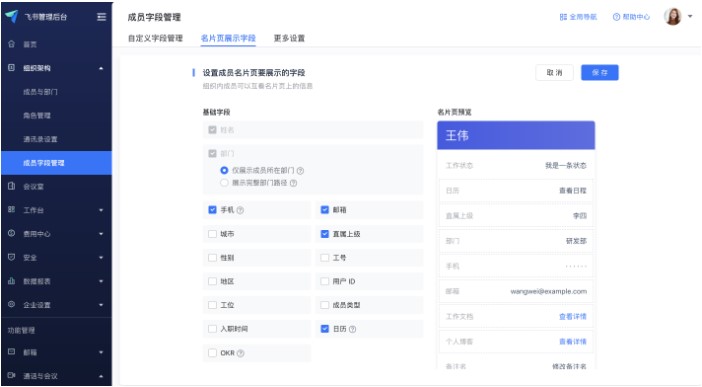Check the 入职时间 checkbox

(212, 329)
